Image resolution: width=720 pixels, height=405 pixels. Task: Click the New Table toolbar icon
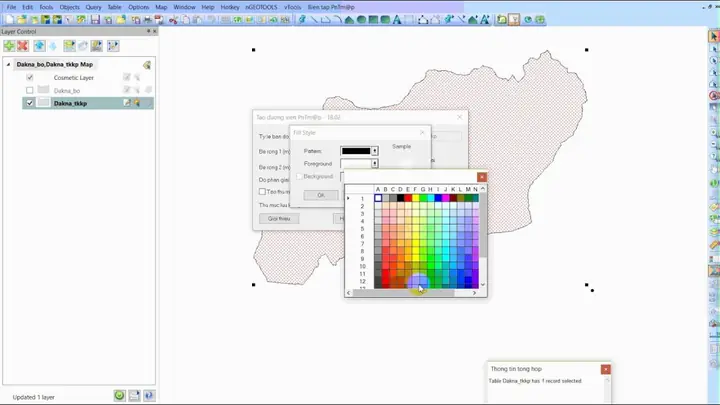pyautogui.click(x=9, y=20)
